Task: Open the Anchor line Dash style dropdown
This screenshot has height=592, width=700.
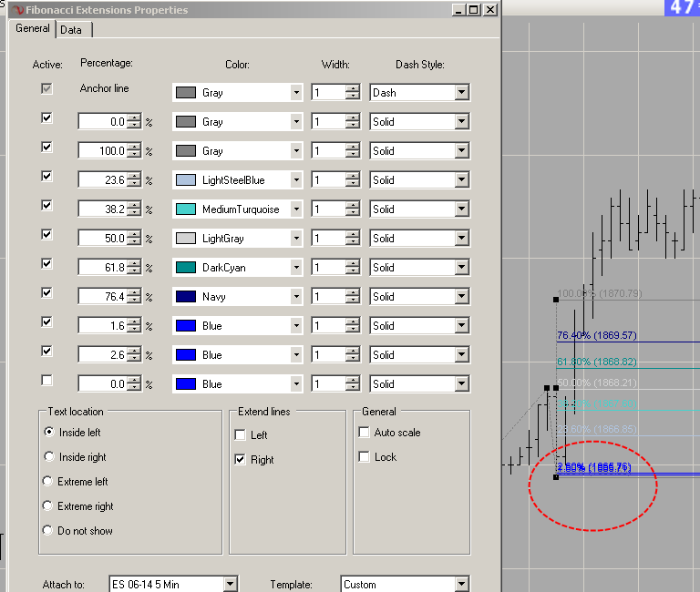Action: [462, 93]
